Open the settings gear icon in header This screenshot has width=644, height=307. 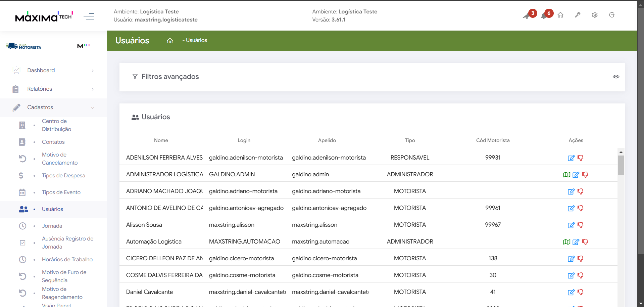(595, 15)
